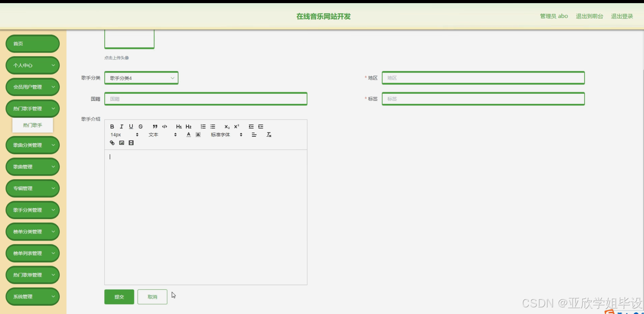Click inside the 歌手介绍 editor area
The image size is (644, 314).
coord(206,217)
